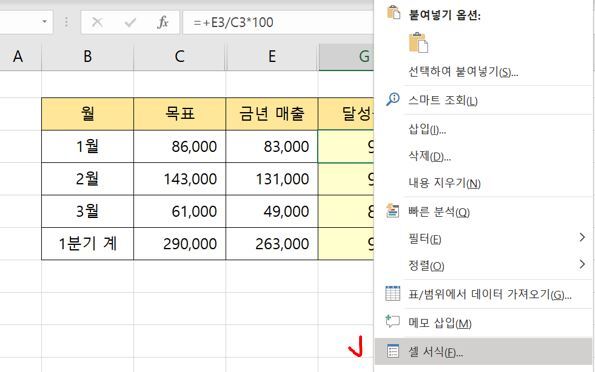Choose 삭제 from the context menu
Screen dimensions: 595x372
(x=429, y=156)
